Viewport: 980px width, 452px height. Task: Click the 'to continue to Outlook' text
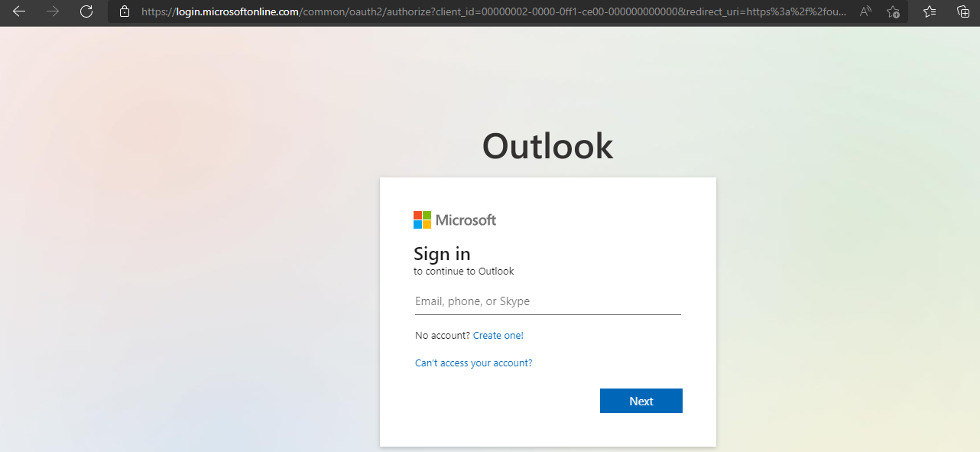pos(464,271)
